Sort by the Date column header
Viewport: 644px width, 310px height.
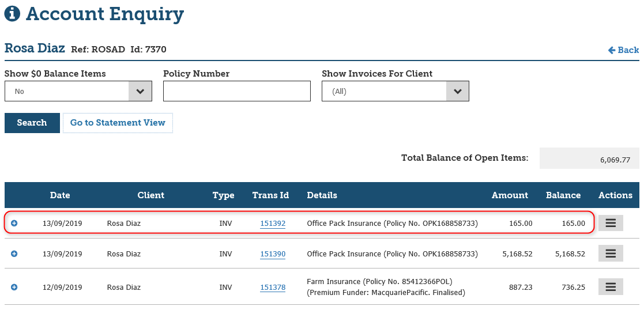(60, 195)
